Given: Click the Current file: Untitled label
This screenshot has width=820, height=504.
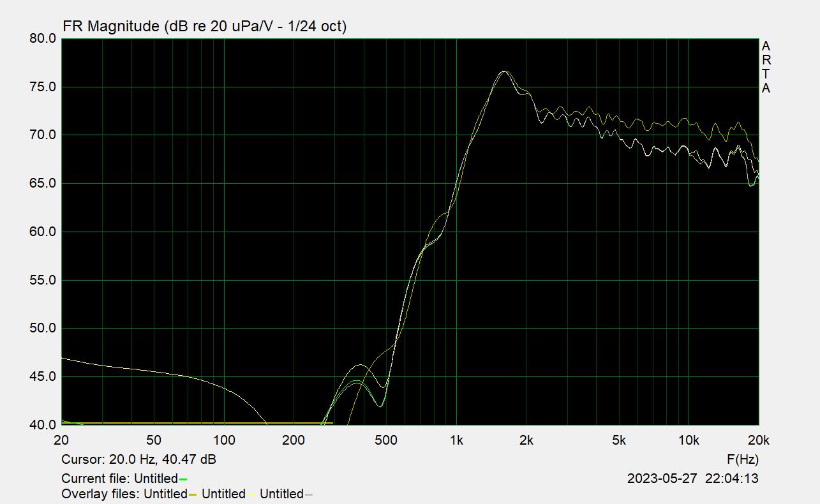Looking at the screenshot, I should (119, 478).
